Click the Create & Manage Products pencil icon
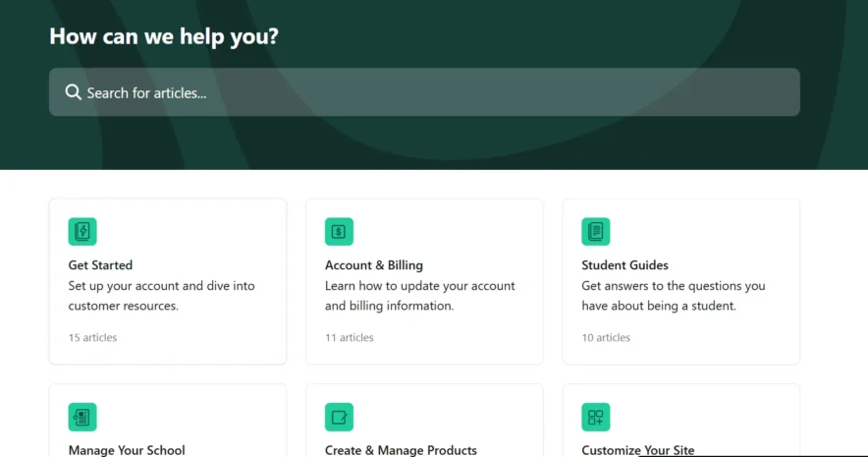 (x=339, y=417)
